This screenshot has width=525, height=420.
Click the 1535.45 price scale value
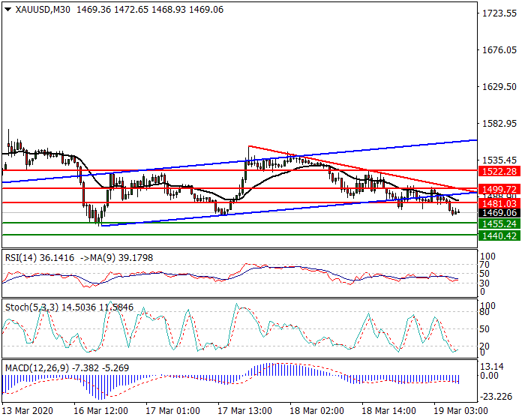coord(499,160)
